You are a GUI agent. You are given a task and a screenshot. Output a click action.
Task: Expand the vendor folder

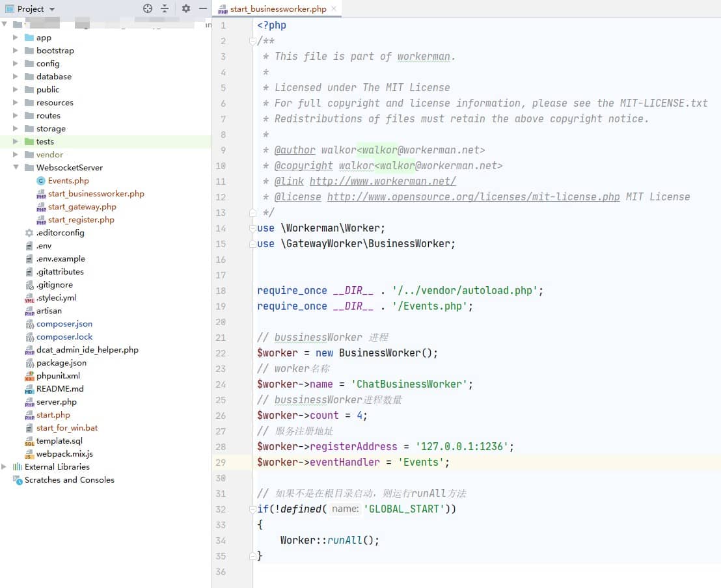(x=16, y=154)
